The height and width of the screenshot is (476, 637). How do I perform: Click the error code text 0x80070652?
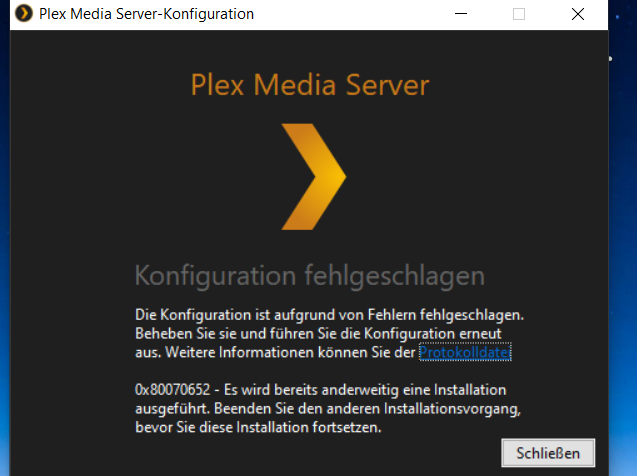click(x=173, y=389)
